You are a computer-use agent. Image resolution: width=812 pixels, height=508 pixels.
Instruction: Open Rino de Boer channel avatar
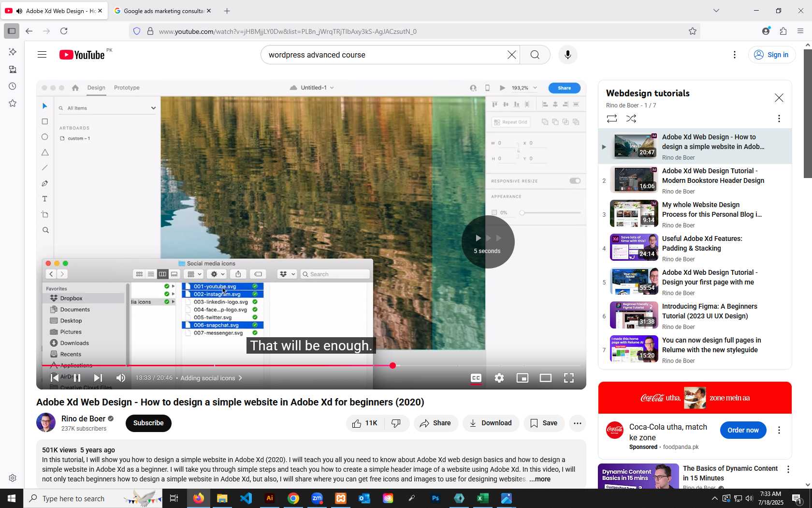point(46,422)
